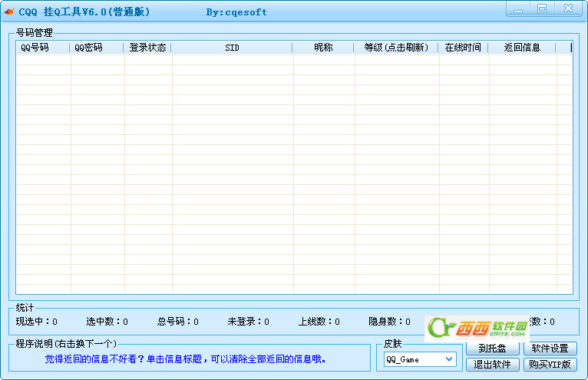This screenshot has height=380, width=588.
Task: Click the QQ密码 column header
Action: tap(97, 48)
